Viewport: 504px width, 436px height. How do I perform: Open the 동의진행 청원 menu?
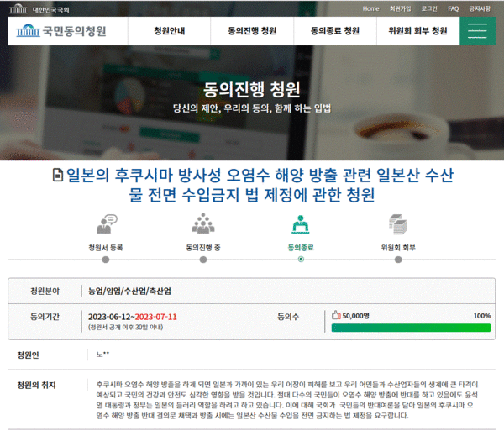coord(252,31)
